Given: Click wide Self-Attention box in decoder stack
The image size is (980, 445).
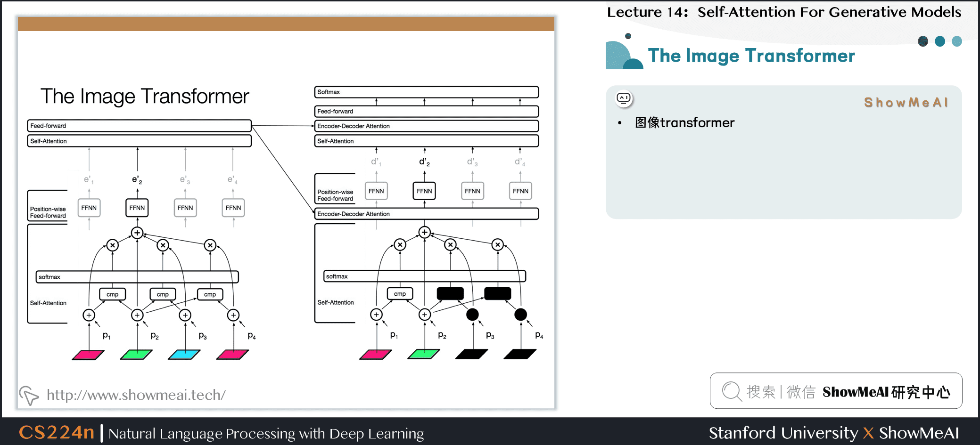Looking at the screenshot, I should pyautogui.click(x=427, y=141).
